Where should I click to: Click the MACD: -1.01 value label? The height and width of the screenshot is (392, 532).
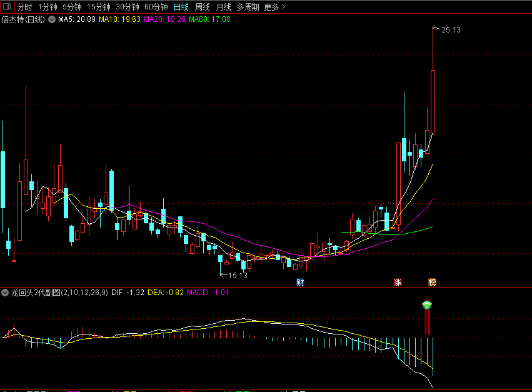click(208, 293)
